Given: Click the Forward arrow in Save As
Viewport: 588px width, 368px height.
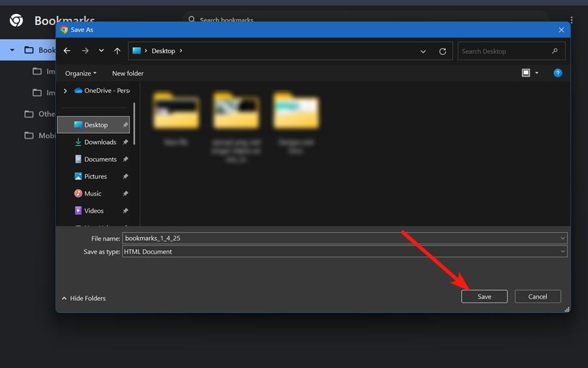Looking at the screenshot, I should [x=85, y=51].
